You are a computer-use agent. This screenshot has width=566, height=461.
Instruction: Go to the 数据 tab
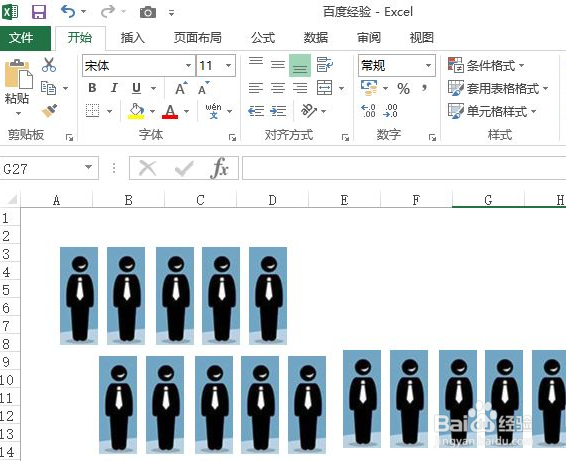pyautogui.click(x=316, y=38)
